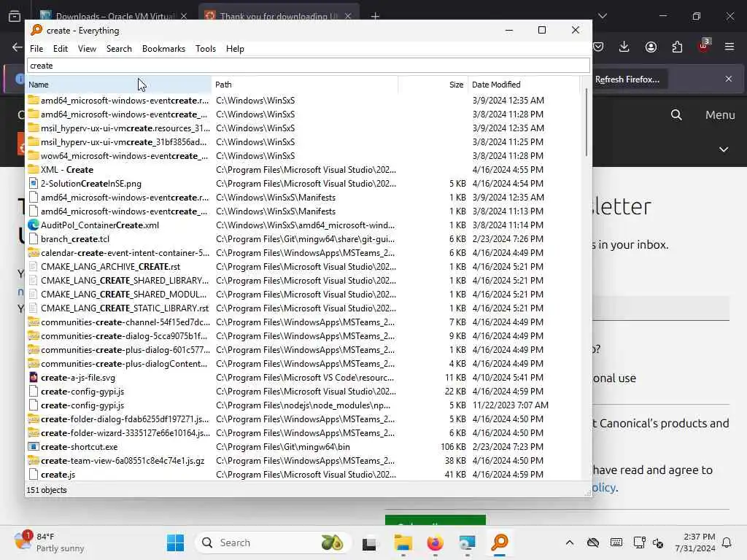Click the taskbar Search box
Image resolution: width=747 pixels, height=560 pixels.
click(273, 542)
